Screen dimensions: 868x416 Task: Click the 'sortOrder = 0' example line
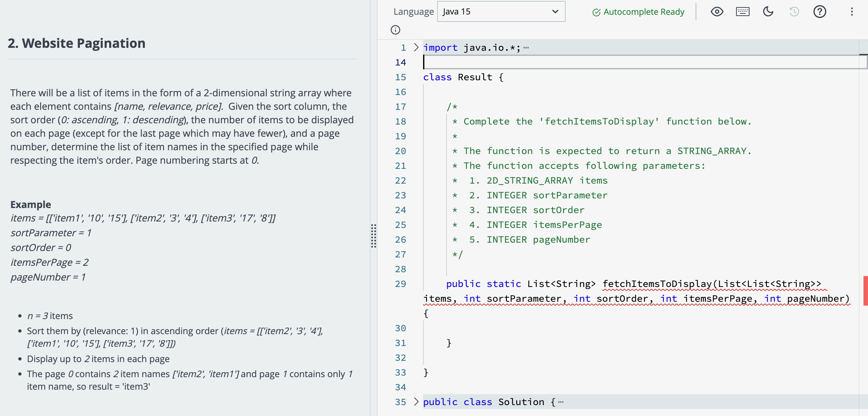tap(41, 247)
